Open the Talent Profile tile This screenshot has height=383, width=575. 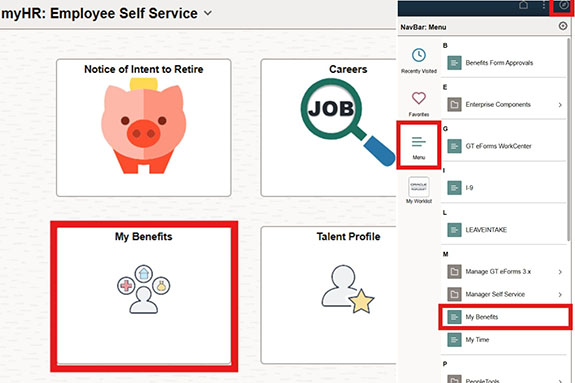pyautogui.click(x=328, y=296)
